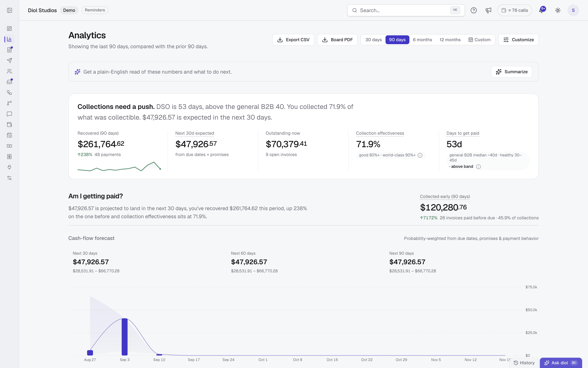Open the notifications bell with 9+ badge
This screenshot has width=588, height=368.
coord(542,10)
